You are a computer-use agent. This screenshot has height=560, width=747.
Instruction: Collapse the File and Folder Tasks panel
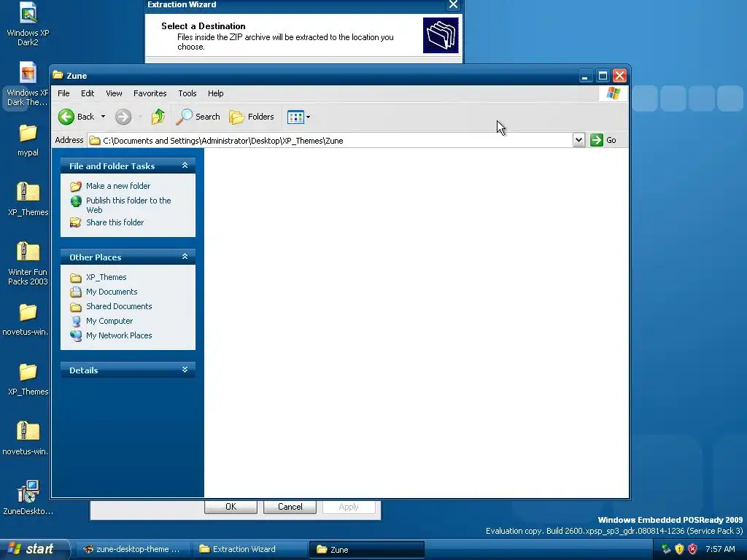pyautogui.click(x=185, y=166)
